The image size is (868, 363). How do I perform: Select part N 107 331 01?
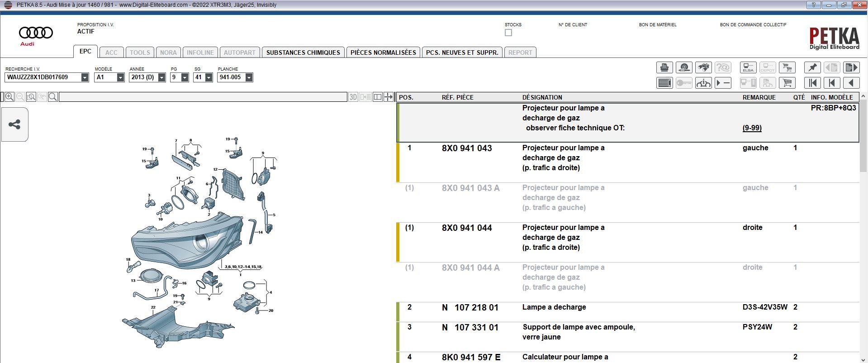(470, 327)
